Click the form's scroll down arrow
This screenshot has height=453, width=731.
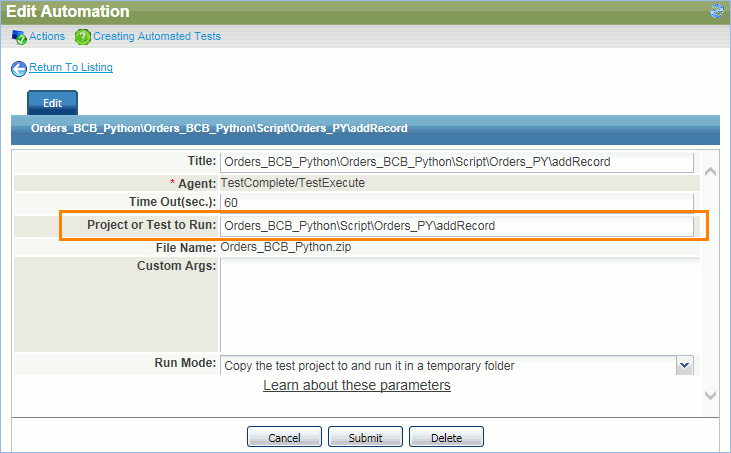710,395
